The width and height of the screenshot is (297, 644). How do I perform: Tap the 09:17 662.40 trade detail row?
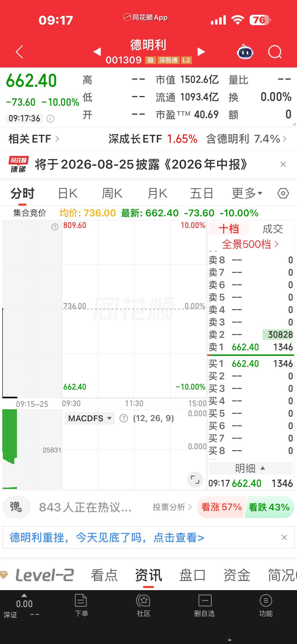click(x=250, y=483)
